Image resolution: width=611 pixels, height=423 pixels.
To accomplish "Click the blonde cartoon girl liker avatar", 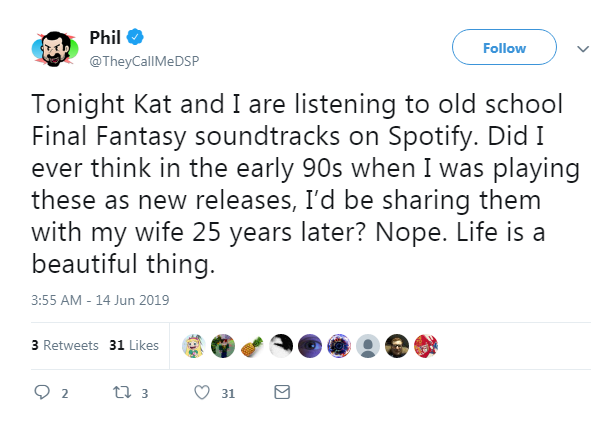I will [x=194, y=346].
